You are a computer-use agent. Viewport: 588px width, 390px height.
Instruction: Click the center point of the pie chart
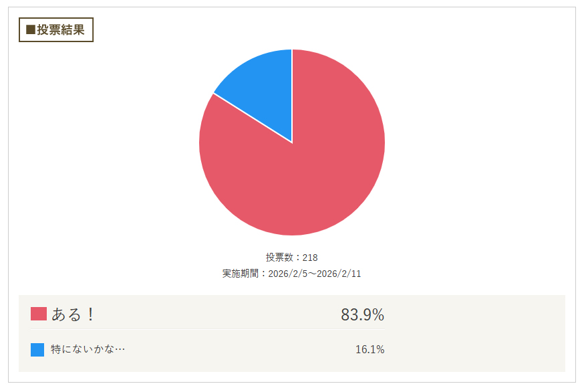(292, 142)
